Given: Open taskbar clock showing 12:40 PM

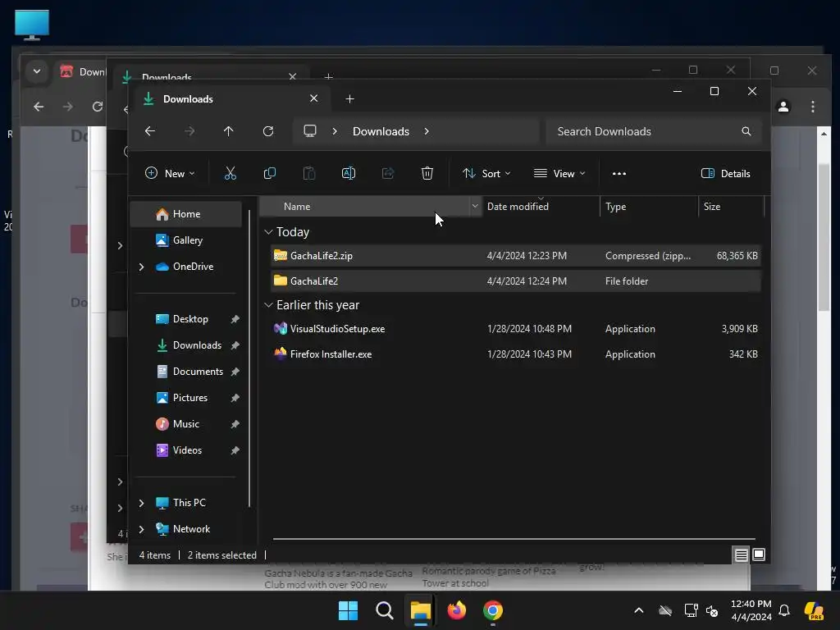Looking at the screenshot, I should 751,610.
